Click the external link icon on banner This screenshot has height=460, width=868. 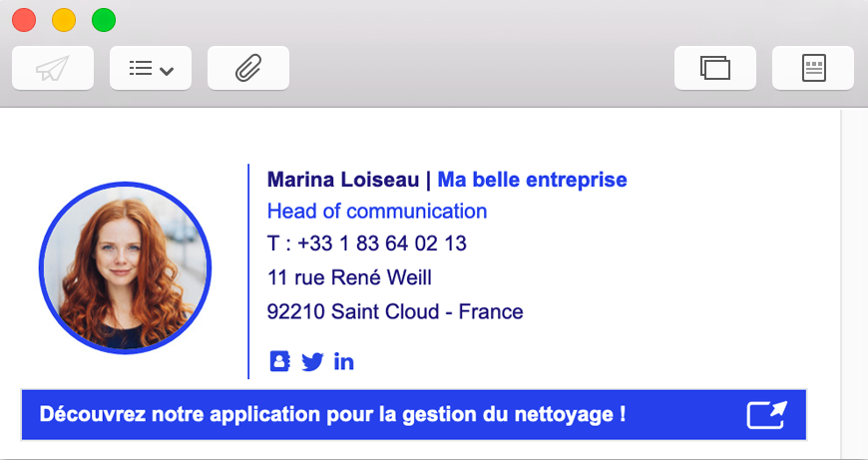pyautogui.click(x=766, y=414)
